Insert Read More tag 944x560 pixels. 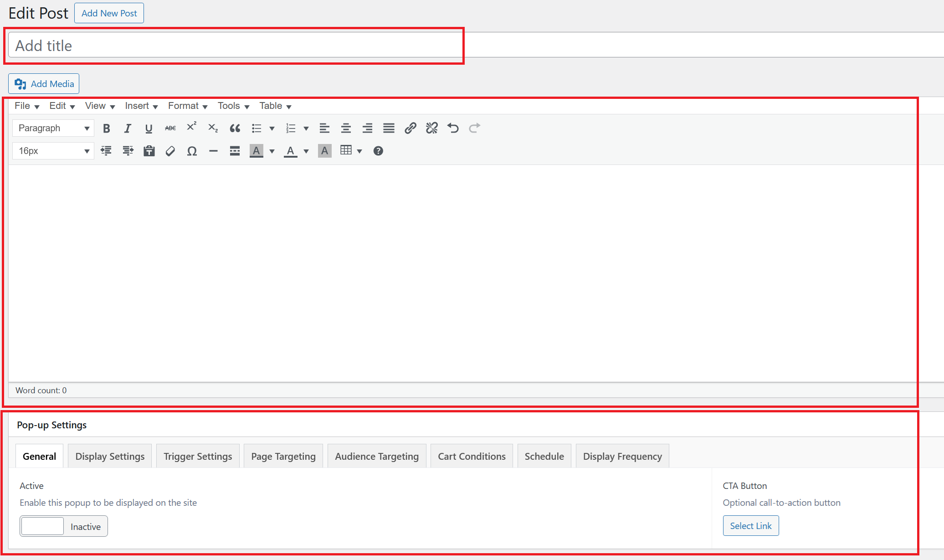coord(235,151)
